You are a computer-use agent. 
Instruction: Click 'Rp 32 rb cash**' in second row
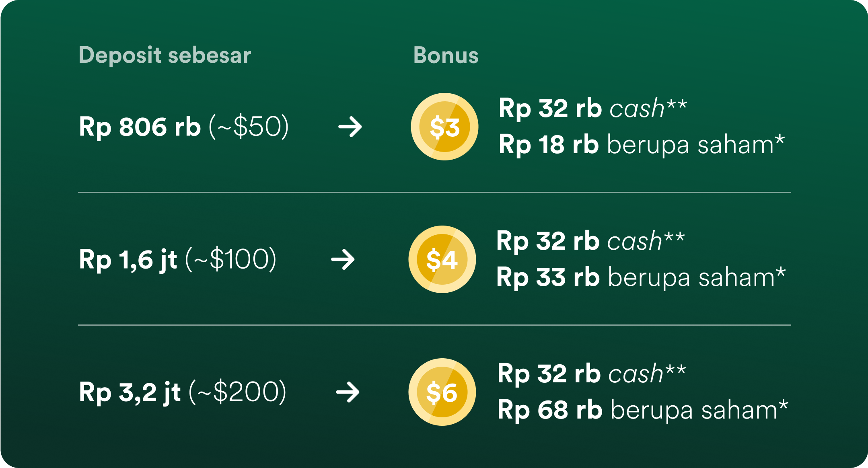pyautogui.click(x=590, y=241)
